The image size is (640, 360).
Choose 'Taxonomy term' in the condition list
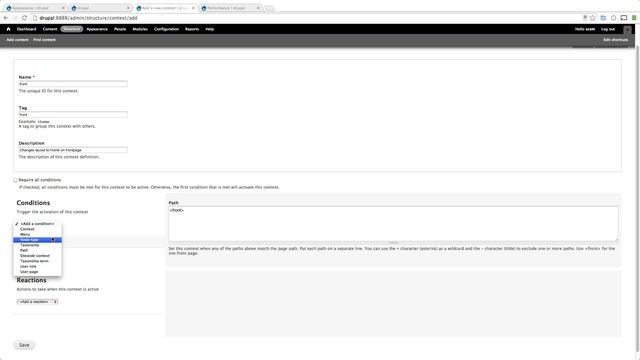[x=37, y=261]
